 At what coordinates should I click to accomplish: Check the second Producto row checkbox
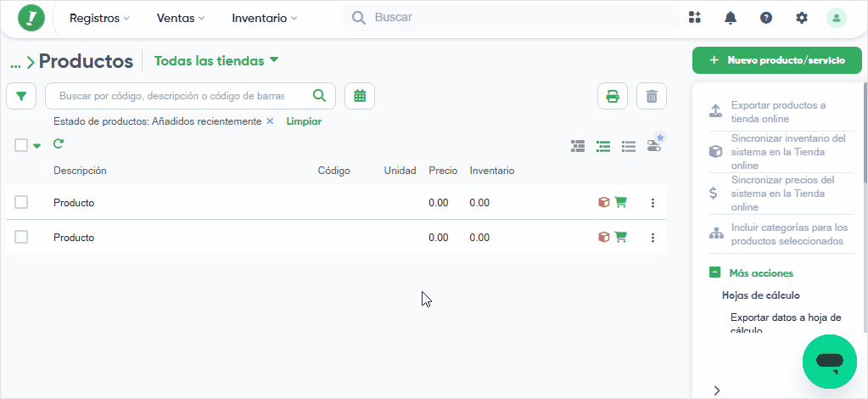pyautogui.click(x=21, y=237)
